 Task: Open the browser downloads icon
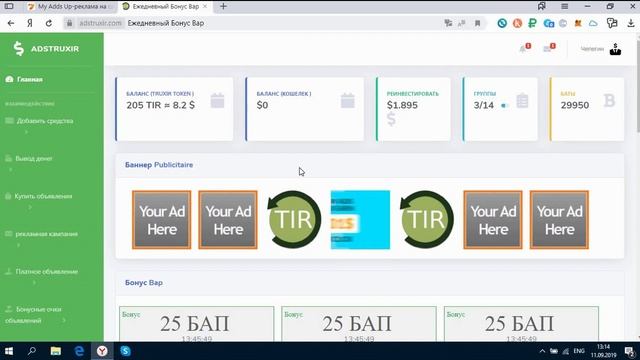tap(631, 23)
